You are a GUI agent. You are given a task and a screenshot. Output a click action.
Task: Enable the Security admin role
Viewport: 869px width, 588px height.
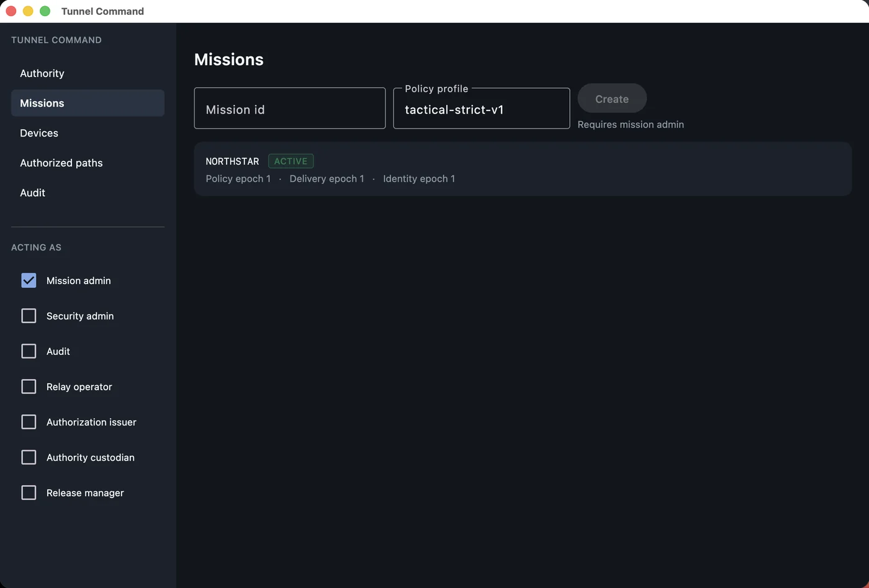tap(29, 316)
